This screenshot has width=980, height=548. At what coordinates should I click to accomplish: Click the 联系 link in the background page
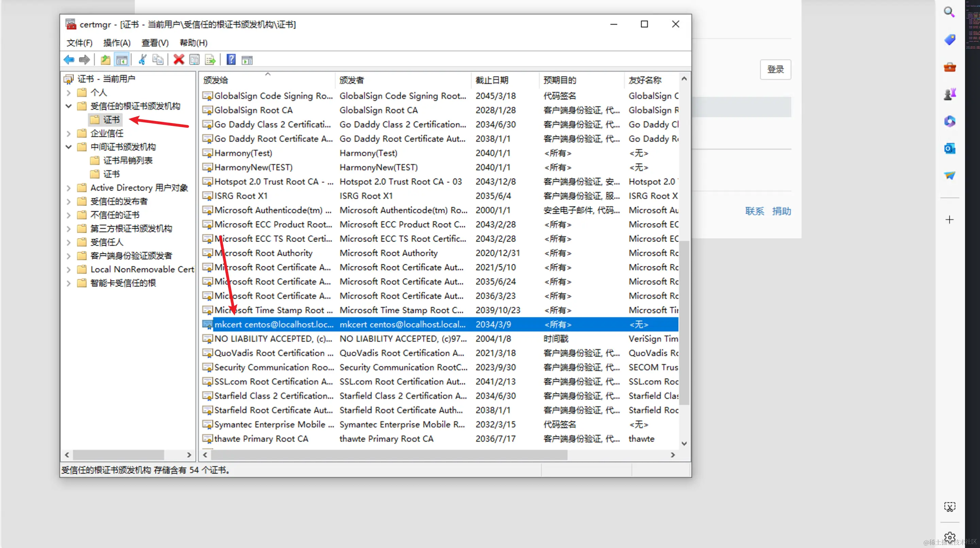pos(755,211)
